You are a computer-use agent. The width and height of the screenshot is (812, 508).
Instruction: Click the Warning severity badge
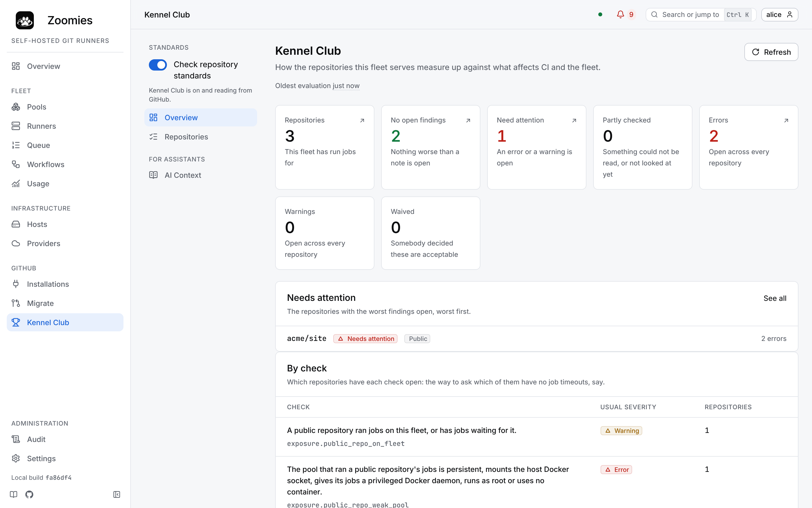point(621,431)
